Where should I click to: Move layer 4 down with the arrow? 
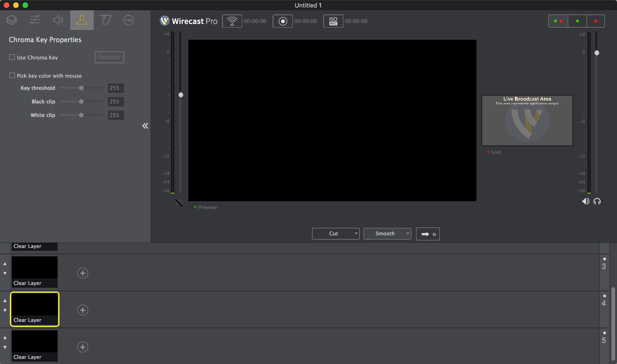(5, 310)
